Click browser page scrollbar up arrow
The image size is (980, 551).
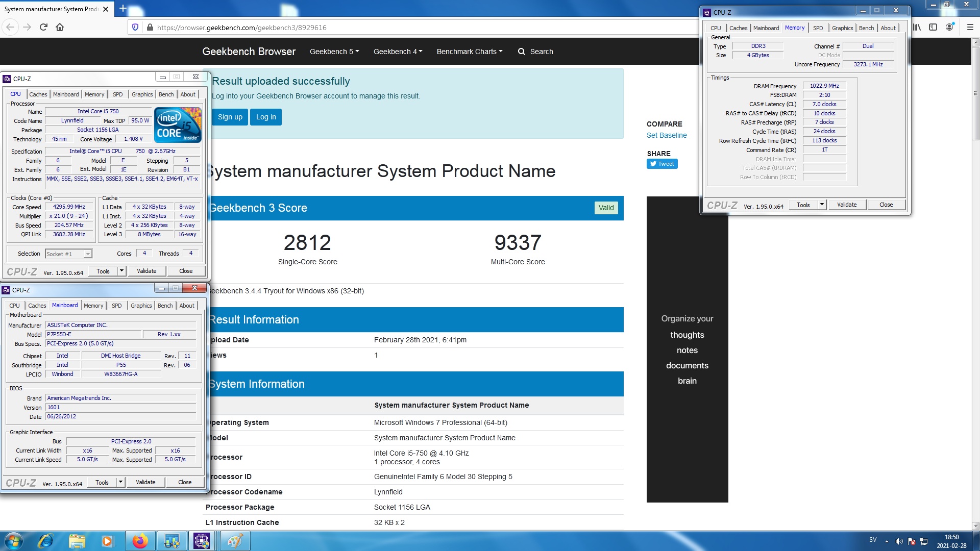[x=975, y=42]
